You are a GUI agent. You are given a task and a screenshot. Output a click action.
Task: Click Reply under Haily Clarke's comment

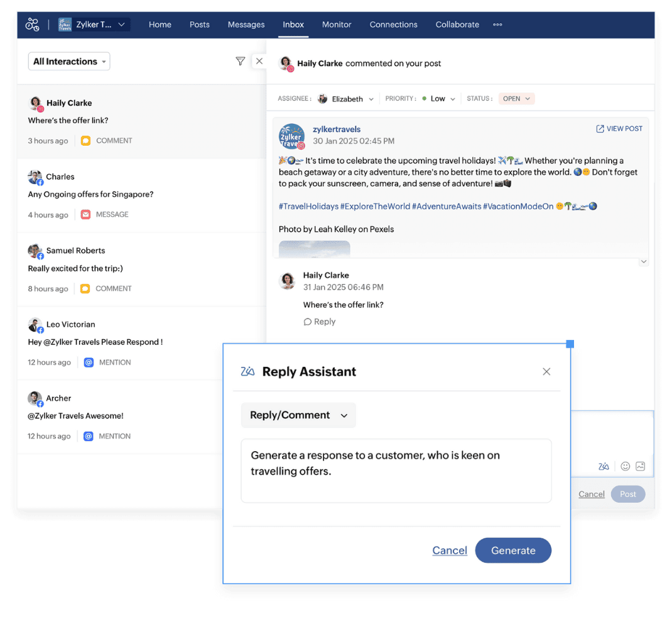pyautogui.click(x=320, y=322)
